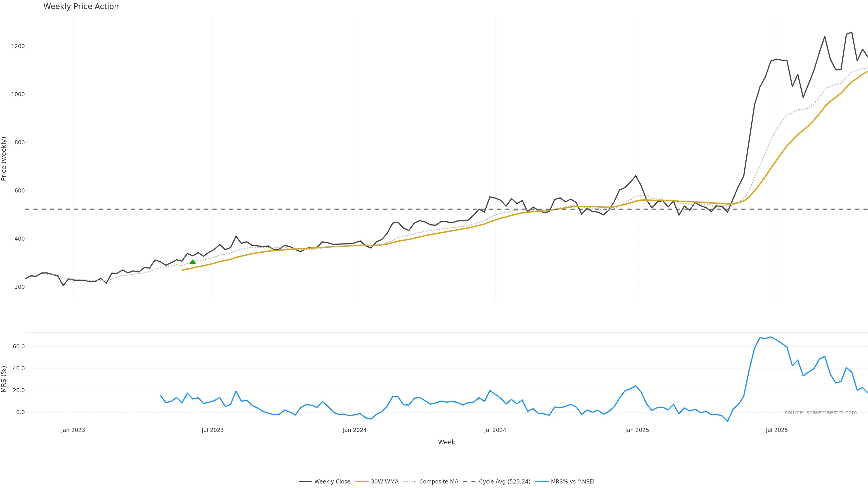
Task: Select the Jan 2024 x-axis label
Action: (x=354, y=430)
